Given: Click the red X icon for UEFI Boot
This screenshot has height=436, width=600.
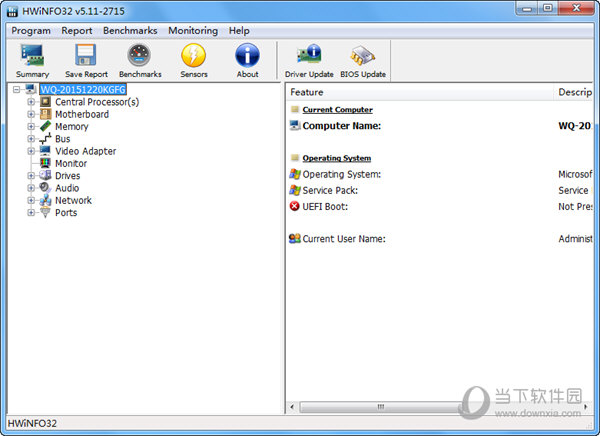Looking at the screenshot, I should pyautogui.click(x=294, y=206).
